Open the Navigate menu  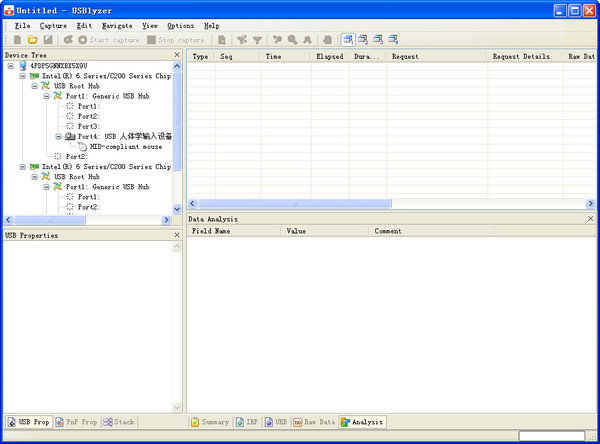tap(117, 26)
